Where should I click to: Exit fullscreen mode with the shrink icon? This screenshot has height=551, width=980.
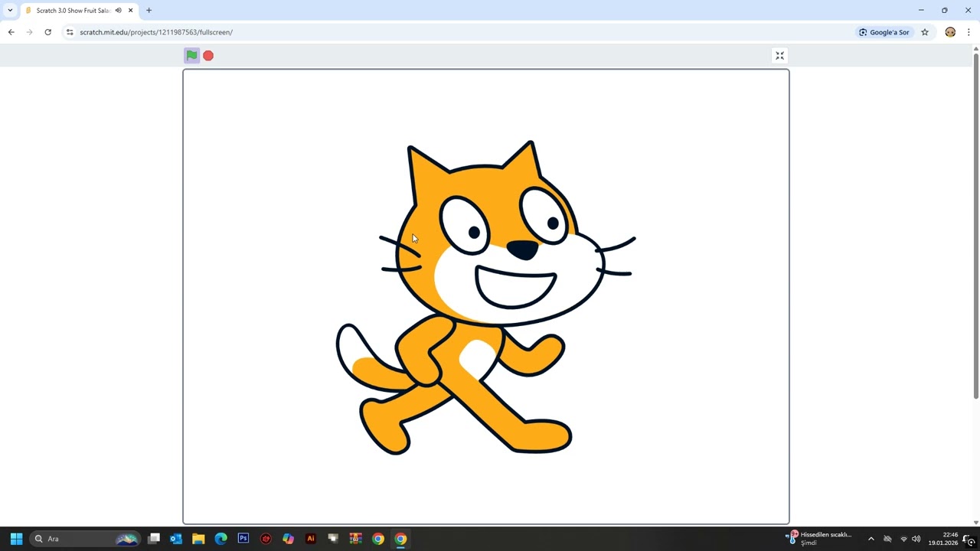[779, 56]
